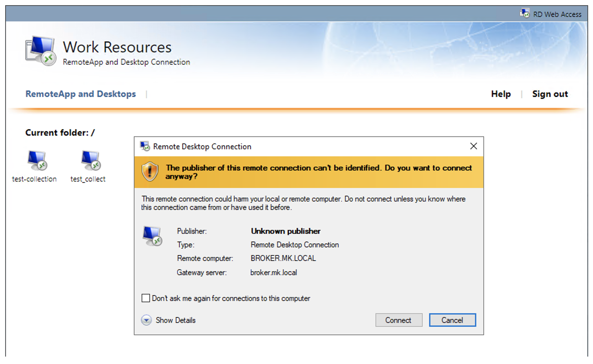Image resolution: width=593 pixels, height=364 pixels.
Task: Click the Publisher: field label
Action: [x=192, y=231]
